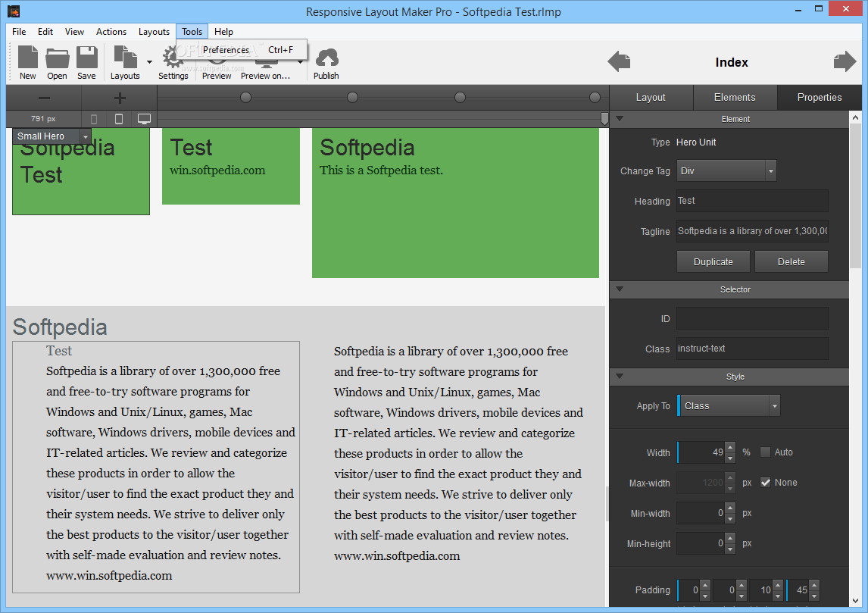Viewport: 868px width, 613px height.
Task: Select the large Softpedia green hero block
Action: tap(456, 202)
